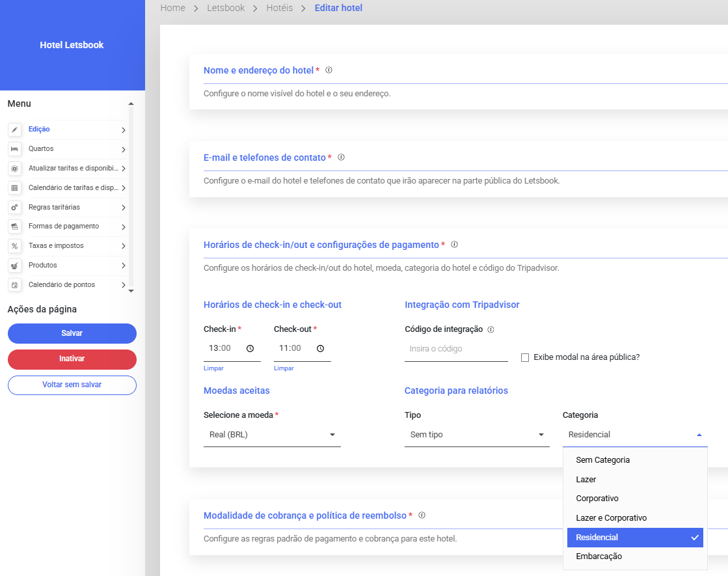Viewport: 728px width, 576px height.
Task: Expand the Calendário de pontos chevron
Action: [x=124, y=285]
